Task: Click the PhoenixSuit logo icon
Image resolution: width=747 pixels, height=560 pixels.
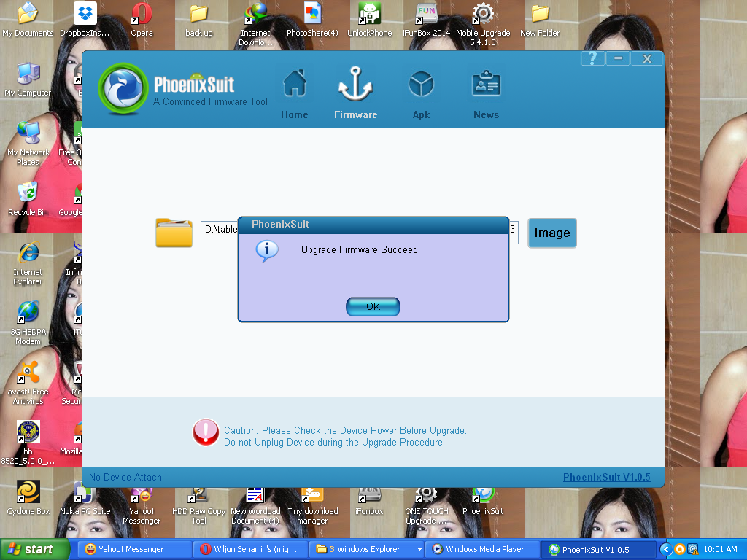Action: click(123, 89)
